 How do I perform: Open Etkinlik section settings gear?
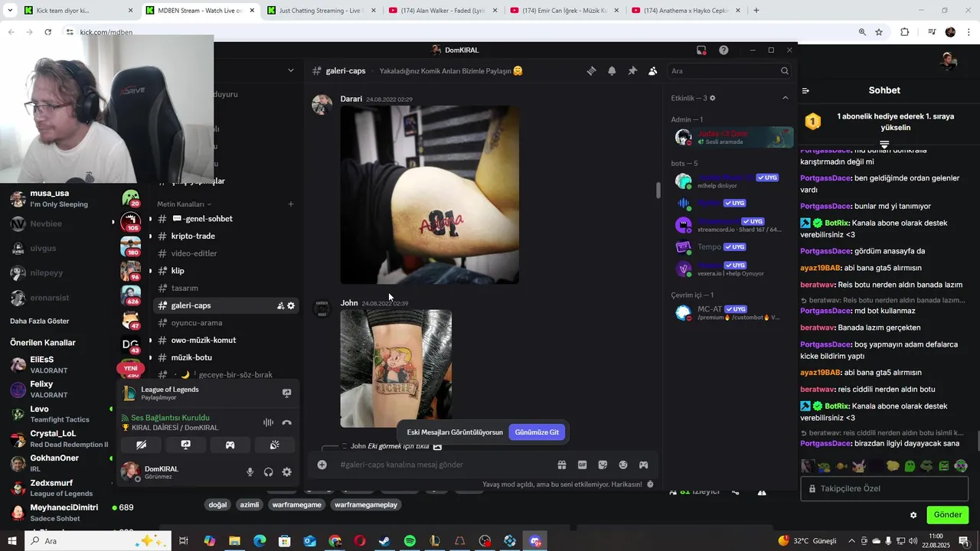[x=712, y=98]
